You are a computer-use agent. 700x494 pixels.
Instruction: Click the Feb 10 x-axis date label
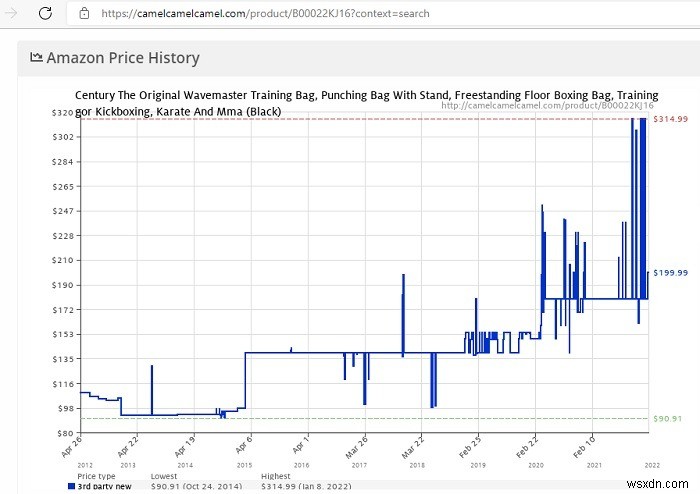(584, 447)
